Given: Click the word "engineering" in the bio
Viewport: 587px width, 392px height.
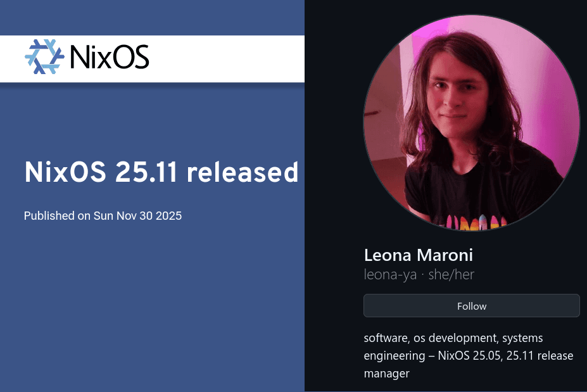Looking at the screenshot, I should click(391, 356).
